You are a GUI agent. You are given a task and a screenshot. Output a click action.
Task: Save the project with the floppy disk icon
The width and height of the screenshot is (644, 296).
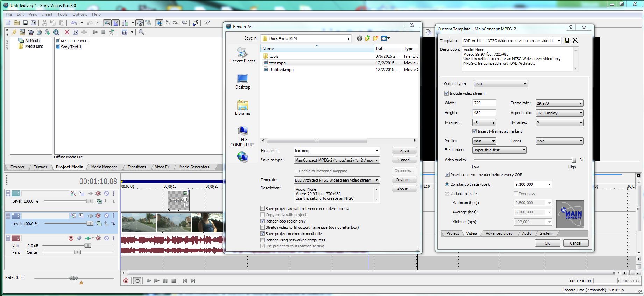pyautogui.click(x=25, y=23)
